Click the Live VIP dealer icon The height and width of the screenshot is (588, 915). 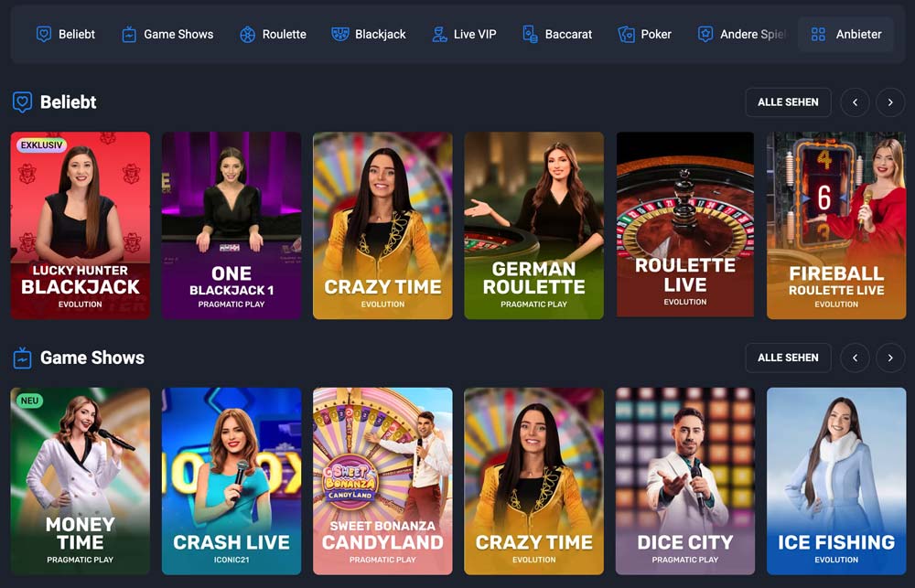click(x=439, y=35)
